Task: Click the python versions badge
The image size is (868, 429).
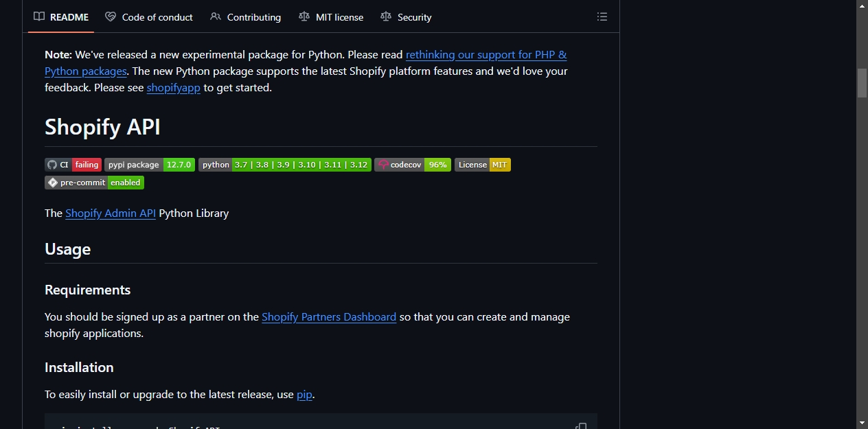Action: tap(285, 165)
